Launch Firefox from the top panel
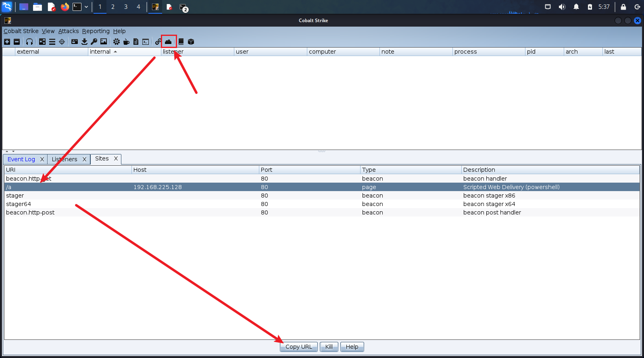The height and width of the screenshot is (358, 644). point(65,7)
